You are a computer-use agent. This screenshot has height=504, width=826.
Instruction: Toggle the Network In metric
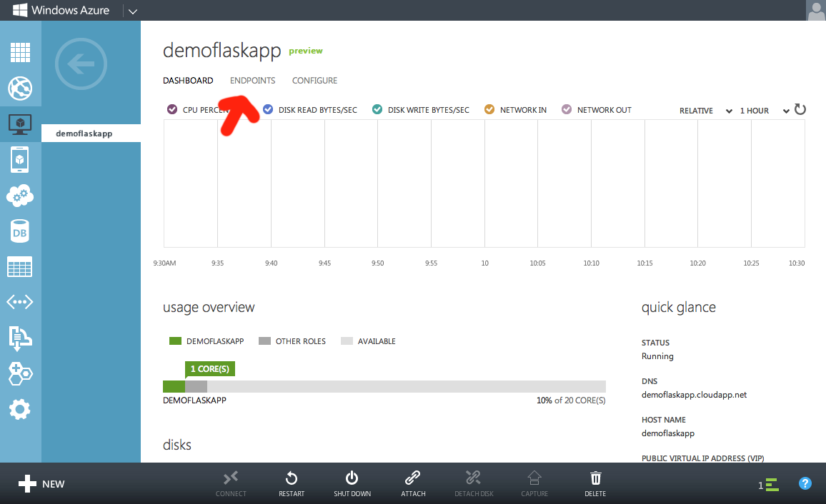pyautogui.click(x=489, y=109)
